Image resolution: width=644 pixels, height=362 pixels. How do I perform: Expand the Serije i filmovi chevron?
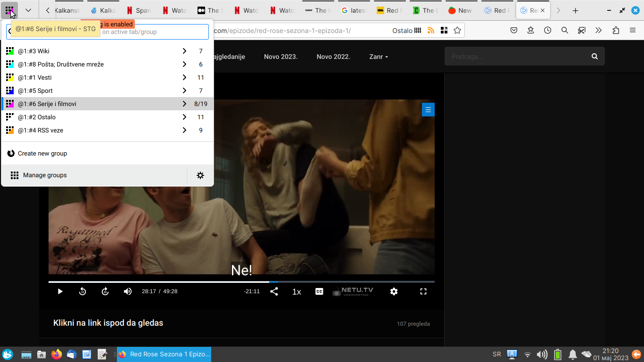tap(184, 104)
